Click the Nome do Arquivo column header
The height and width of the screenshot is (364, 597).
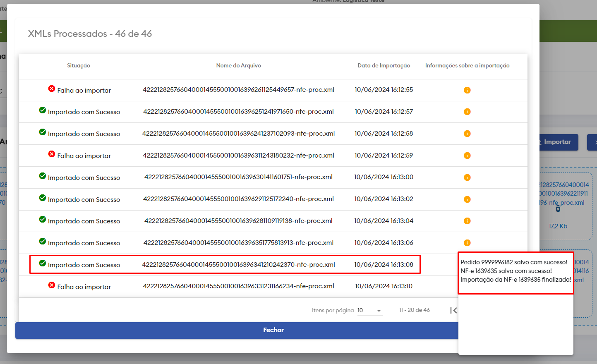[x=238, y=66]
